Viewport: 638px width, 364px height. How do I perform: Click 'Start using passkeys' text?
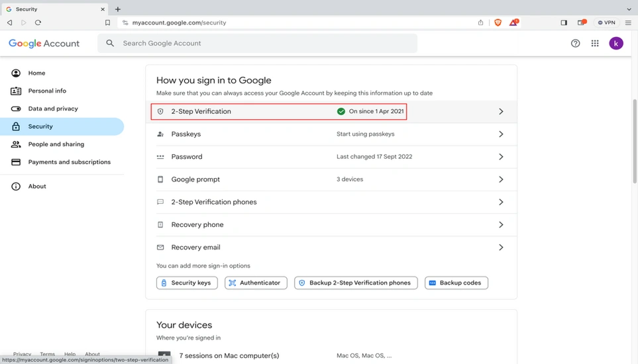(366, 134)
